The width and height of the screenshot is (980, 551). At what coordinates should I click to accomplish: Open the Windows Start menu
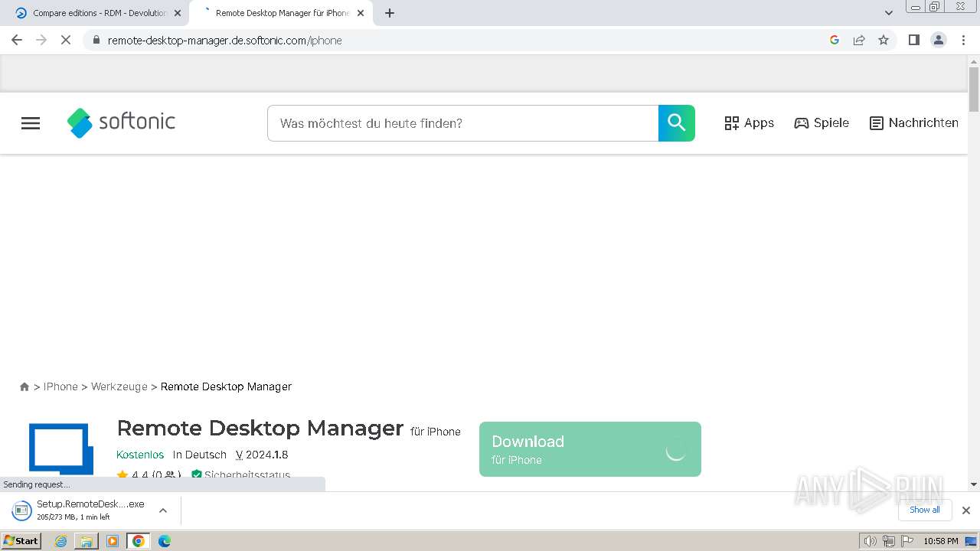click(x=21, y=540)
